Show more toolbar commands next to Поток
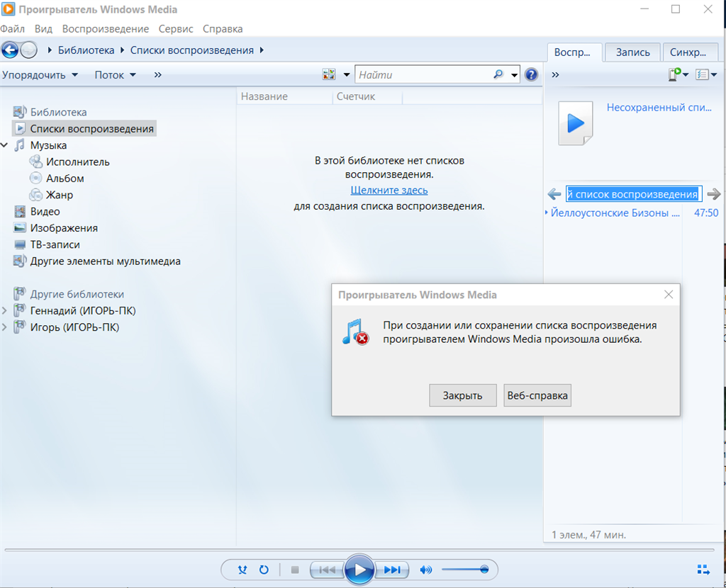The image size is (726, 588). [x=158, y=75]
